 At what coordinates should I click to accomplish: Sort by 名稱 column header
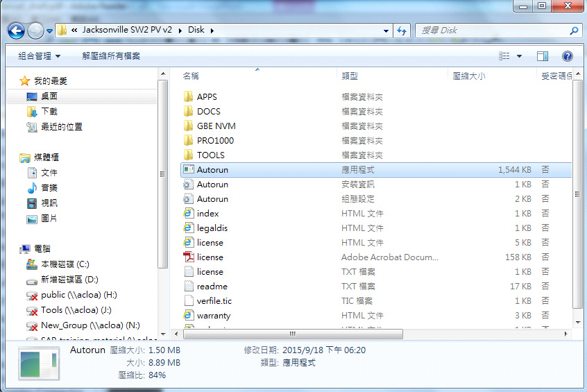tap(191, 76)
